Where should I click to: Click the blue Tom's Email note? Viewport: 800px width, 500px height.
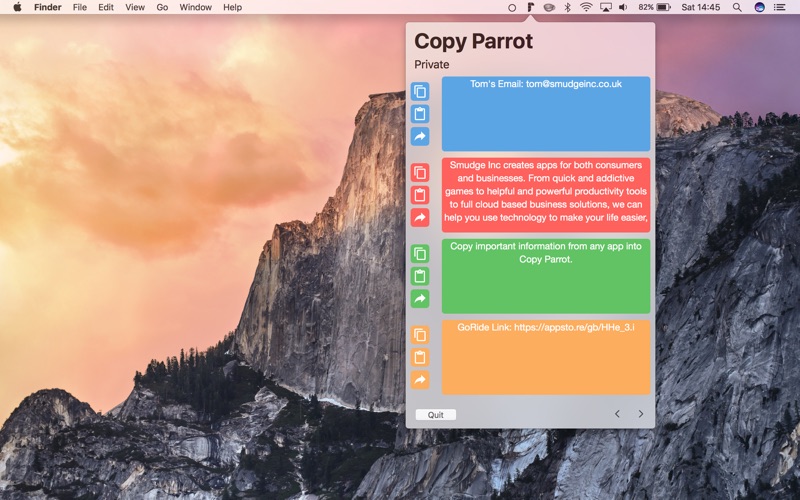click(x=546, y=114)
